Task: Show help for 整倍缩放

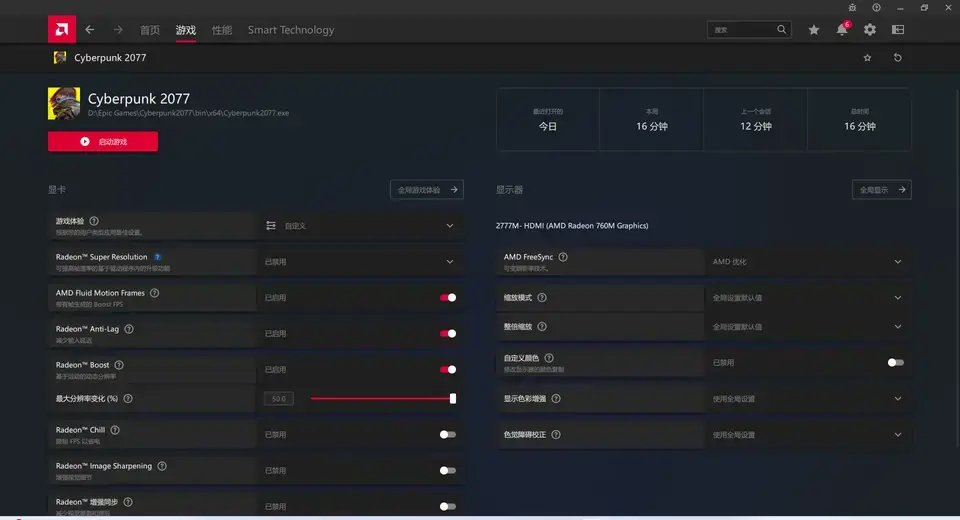Action: [x=542, y=326]
